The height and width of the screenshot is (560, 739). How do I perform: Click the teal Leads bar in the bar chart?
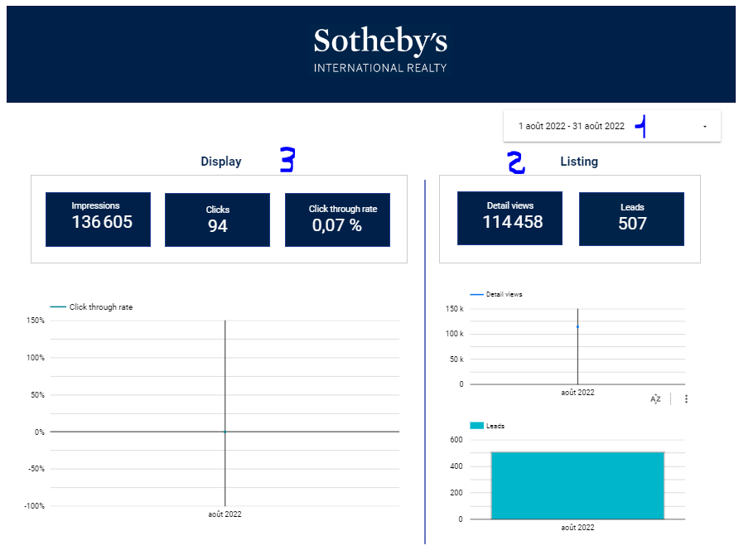click(577, 485)
